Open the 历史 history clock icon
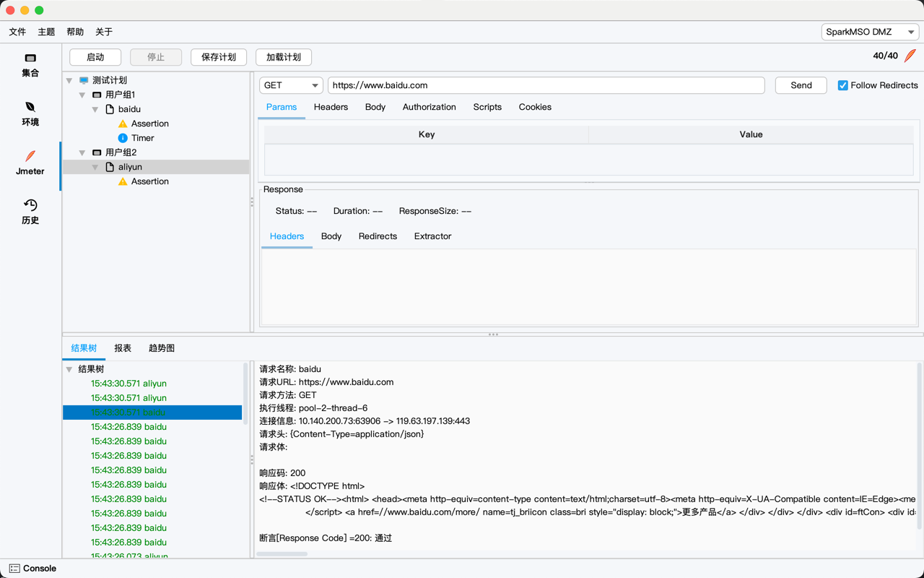The height and width of the screenshot is (578, 924). 30,205
